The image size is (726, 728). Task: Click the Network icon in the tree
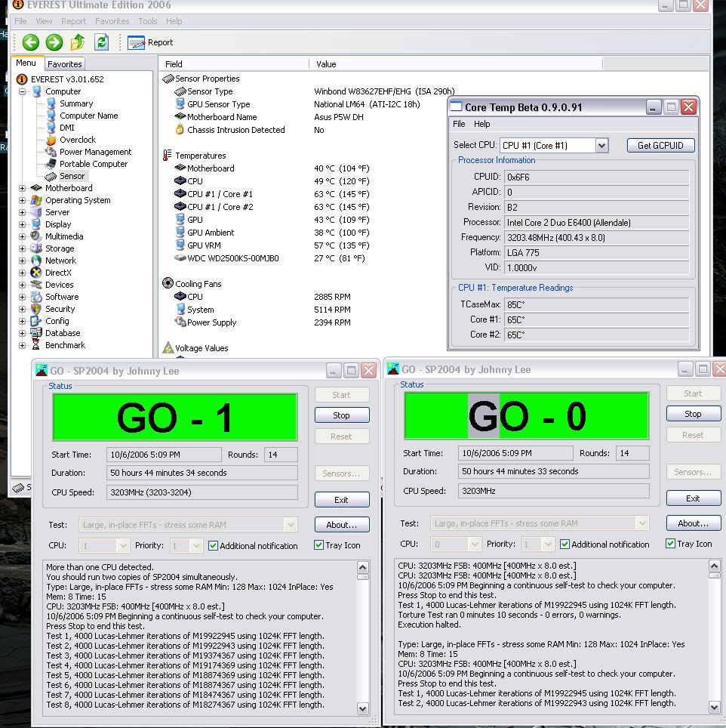pyautogui.click(x=36, y=261)
